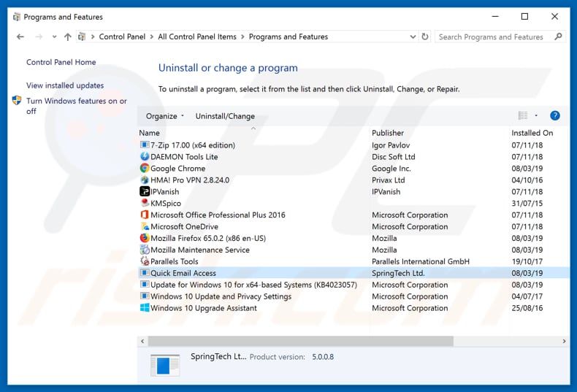Viewport: 577px width, 392px height.
Task: Click the Quick Email Access icon
Action: pyautogui.click(x=145, y=273)
